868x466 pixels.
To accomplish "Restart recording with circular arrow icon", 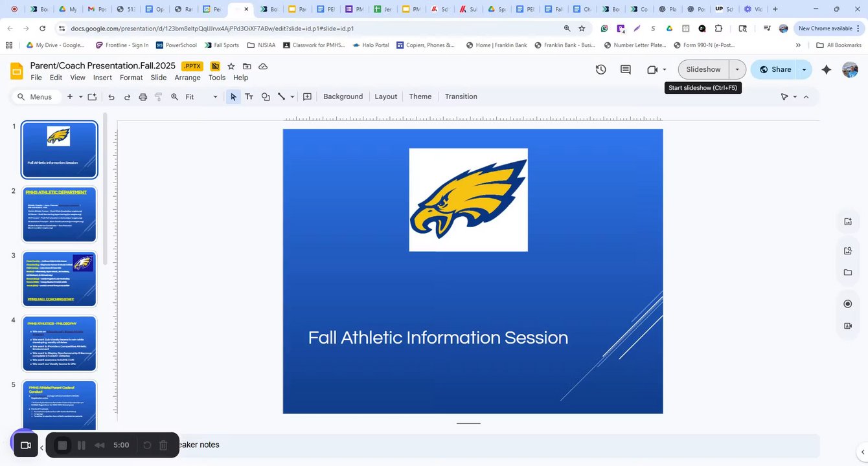I will click(147, 445).
